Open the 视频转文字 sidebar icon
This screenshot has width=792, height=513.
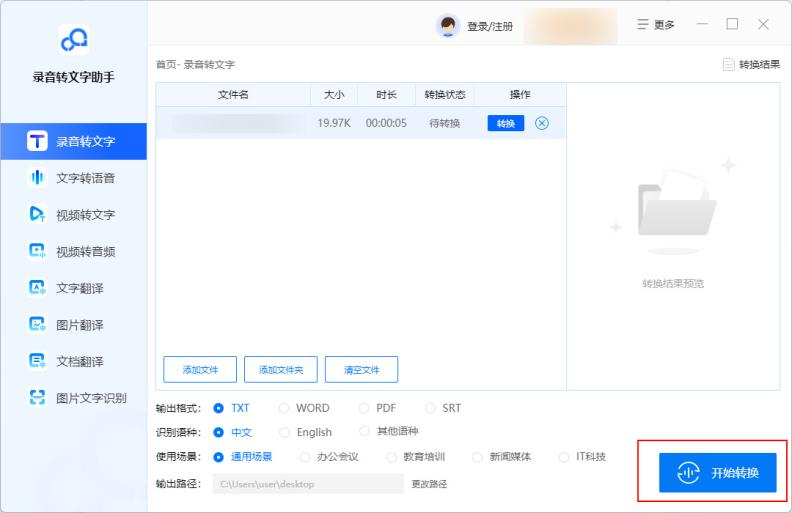click(x=37, y=214)
